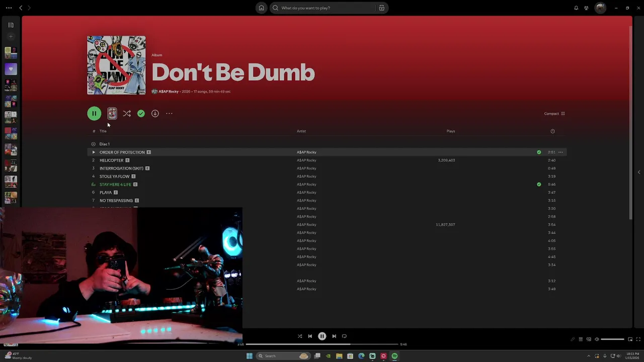
Task: Open the Friend Activity icon
Action: pyautogui.click(x=586, y=8)
